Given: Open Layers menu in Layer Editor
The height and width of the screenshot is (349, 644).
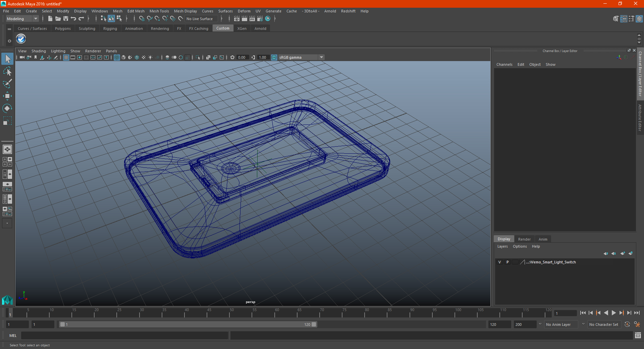Looking at the screenshot, I should 502,246.
